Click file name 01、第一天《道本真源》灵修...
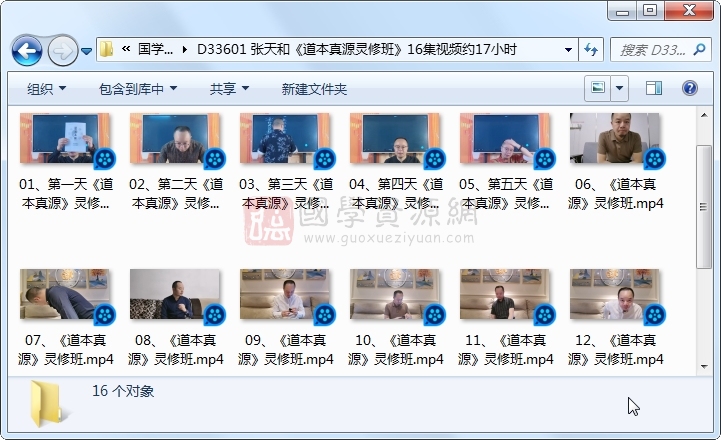 pos(66,194)
